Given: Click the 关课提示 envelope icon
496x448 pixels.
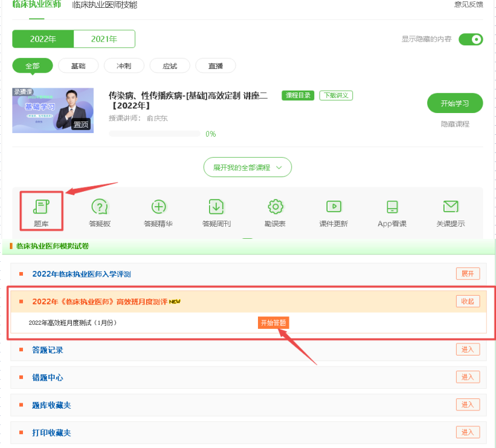Looking at the screenshot, I should click(450, 207).
